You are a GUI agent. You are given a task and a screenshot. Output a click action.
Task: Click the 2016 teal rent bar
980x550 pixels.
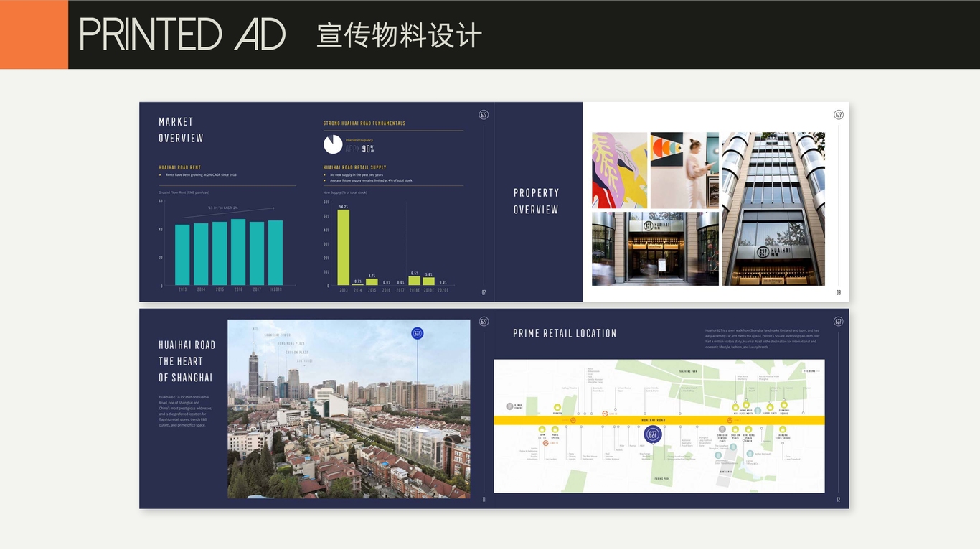click(238, 252)
